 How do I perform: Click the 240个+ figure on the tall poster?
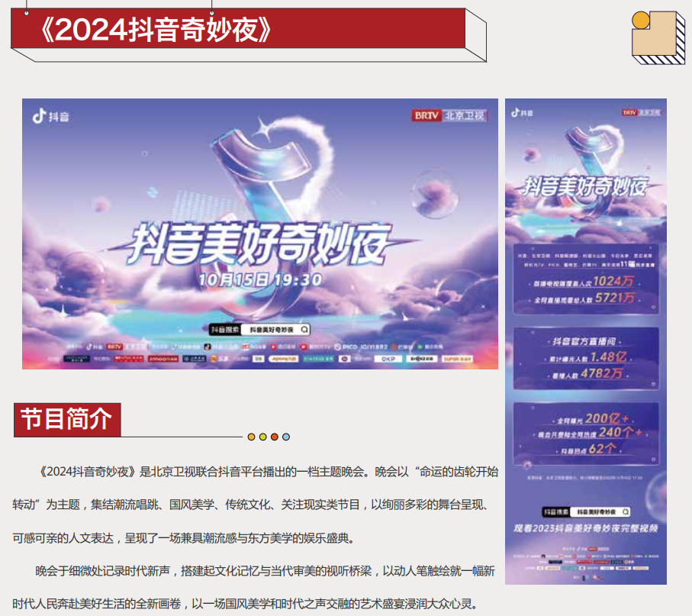point(620,432)
